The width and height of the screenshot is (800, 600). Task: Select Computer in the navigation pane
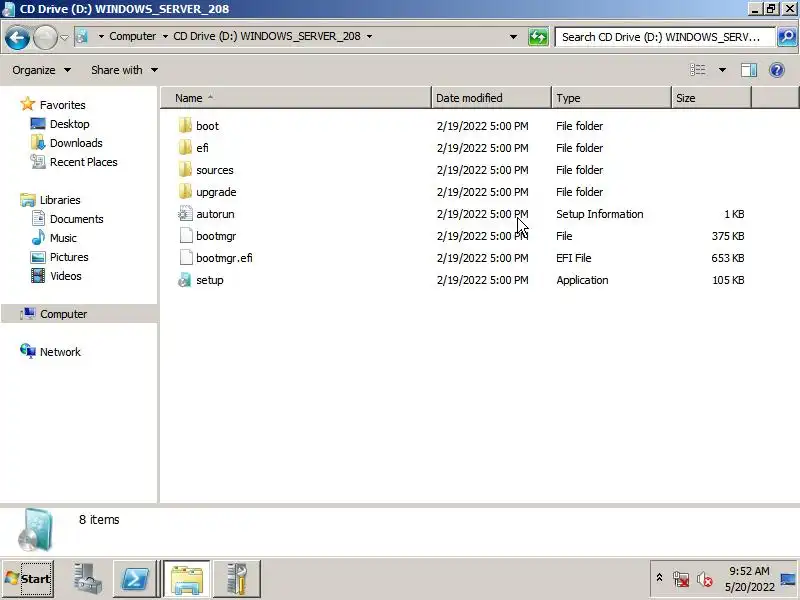click(79, 314)
